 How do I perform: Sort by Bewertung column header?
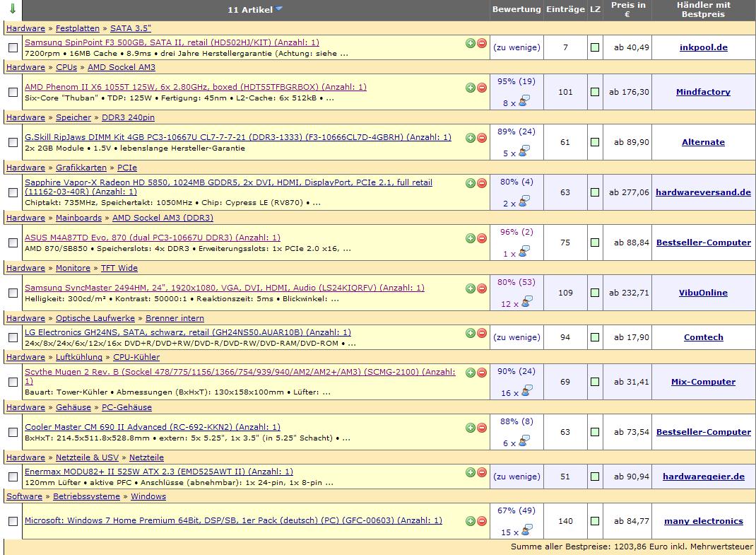pos(516,9)
